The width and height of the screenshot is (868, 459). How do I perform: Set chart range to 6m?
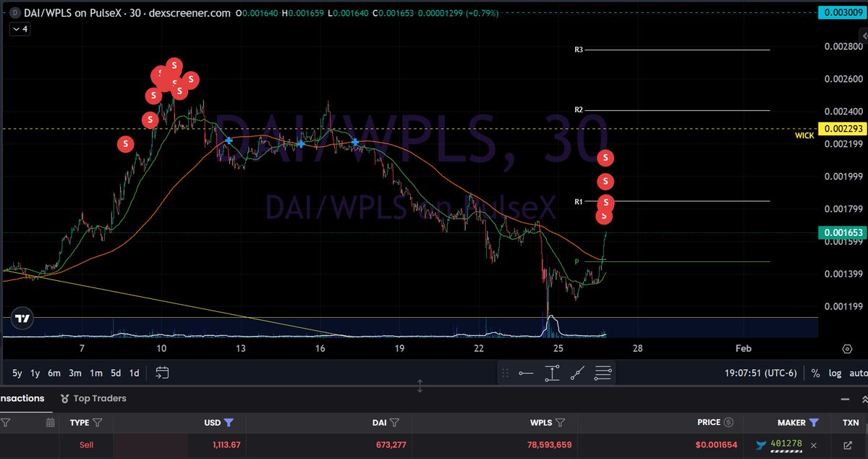pos(54,373)
